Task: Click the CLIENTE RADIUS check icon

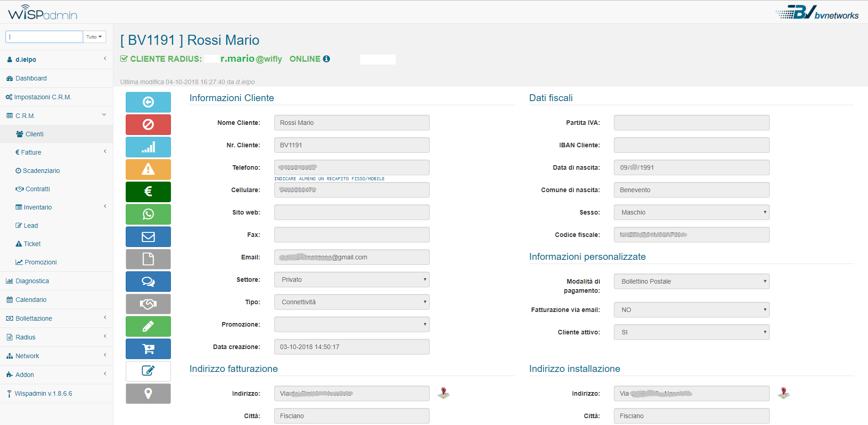Action: [124, 59]
